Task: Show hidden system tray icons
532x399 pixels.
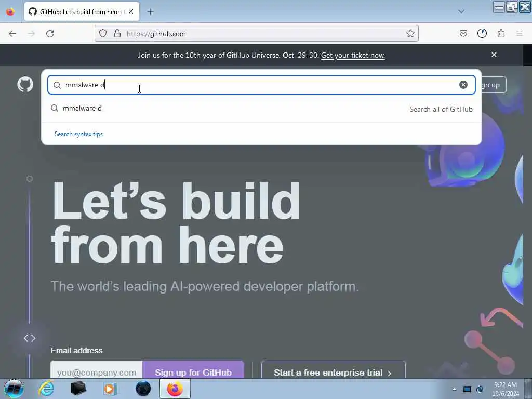Action: [x=454, y=390]
